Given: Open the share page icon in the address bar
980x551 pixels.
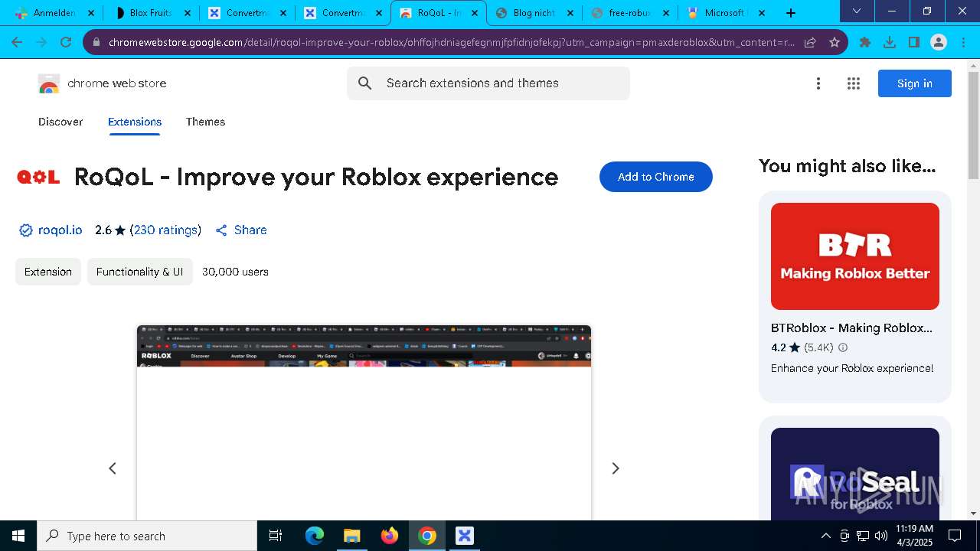Looking at the screenshot, I should click(810, 42).
